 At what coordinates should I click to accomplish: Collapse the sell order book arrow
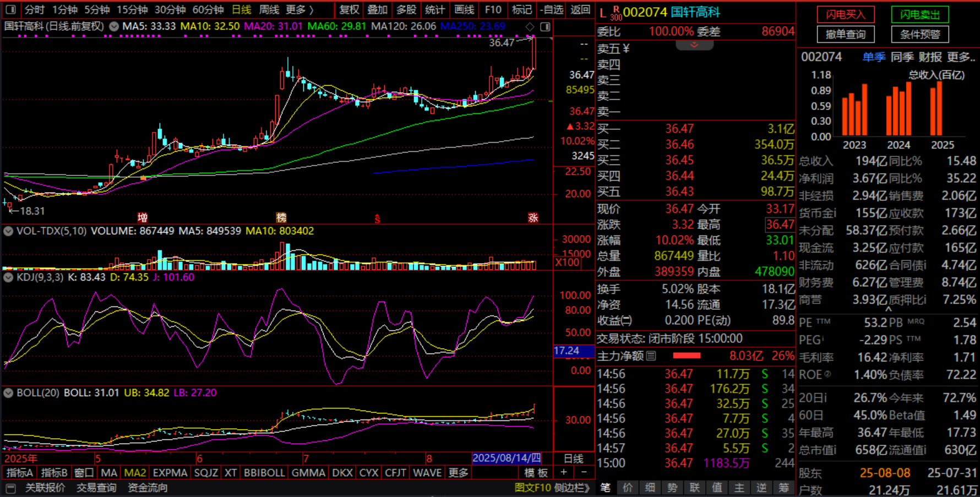pyautogui.click(x=694, y=45)
